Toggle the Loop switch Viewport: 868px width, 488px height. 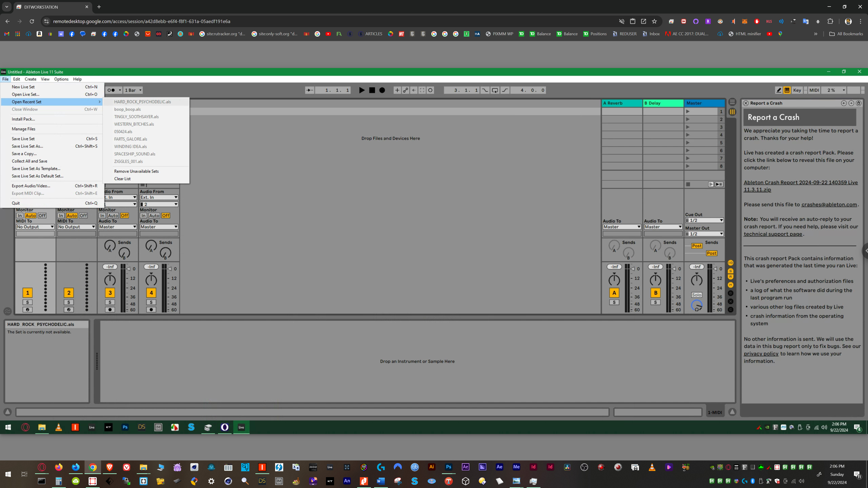pyautogui.click(x=495, y=90)
